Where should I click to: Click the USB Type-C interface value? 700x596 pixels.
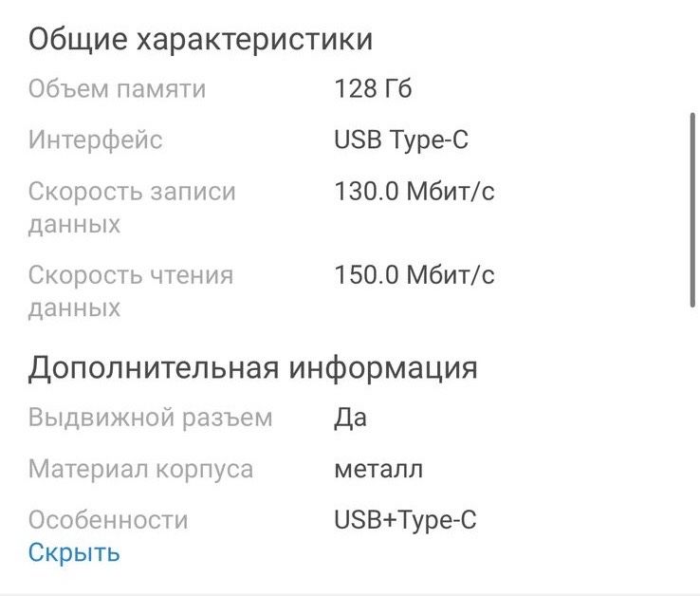click(401, 140)
